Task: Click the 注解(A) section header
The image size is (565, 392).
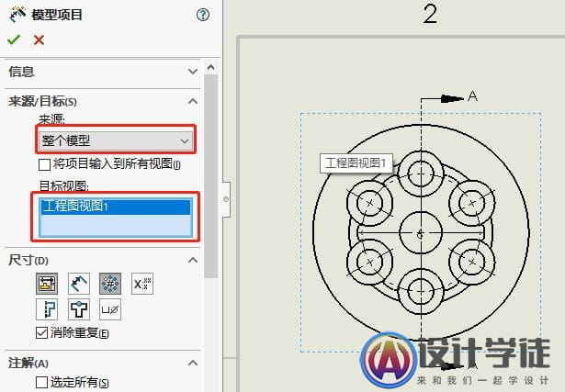Action: [28, 363]
